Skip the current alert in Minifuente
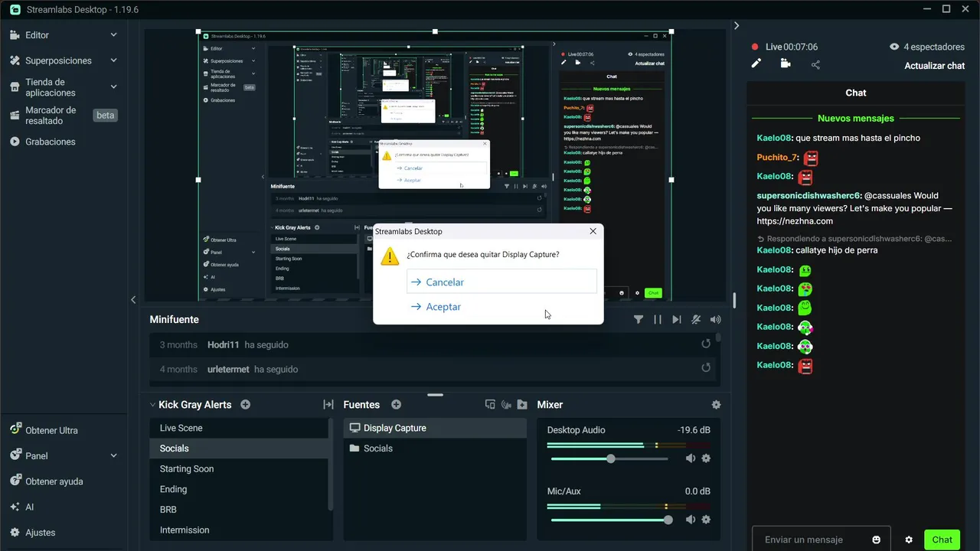Viewport: 980px width, 551px height. coord(677,320)
